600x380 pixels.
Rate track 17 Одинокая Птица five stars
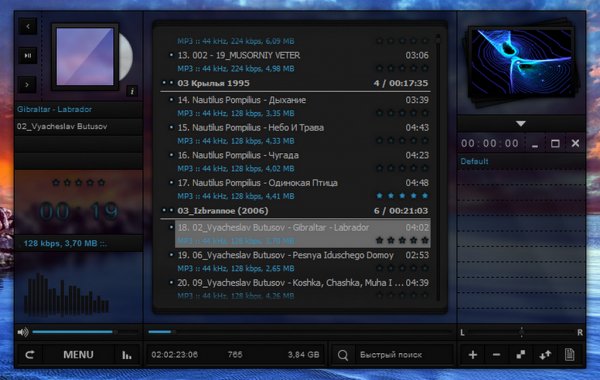425,196
